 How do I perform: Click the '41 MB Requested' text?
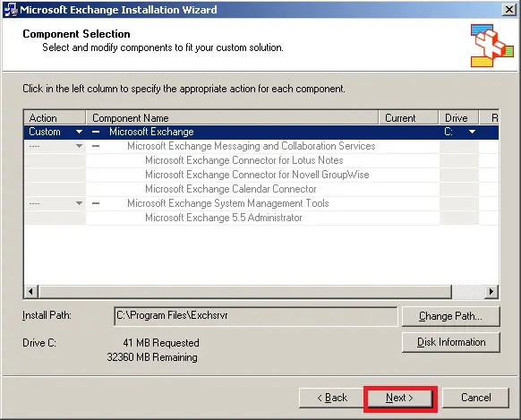coord(161,343)
